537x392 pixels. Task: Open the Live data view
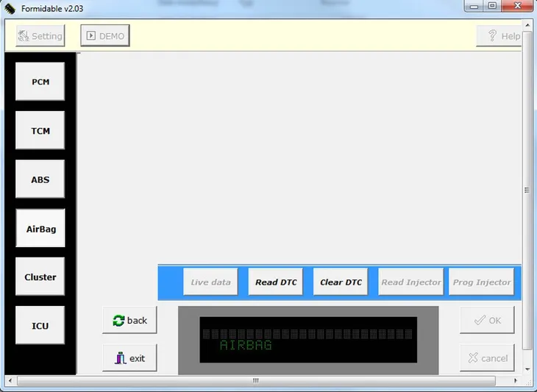tap(210, 282)
